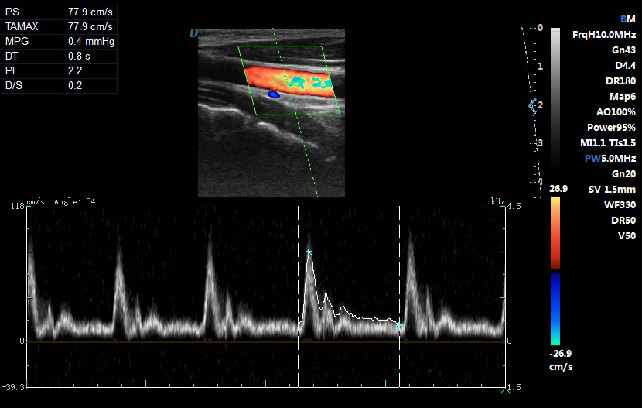
Task: Click the DT label
Action: click(x=11, y=56)
